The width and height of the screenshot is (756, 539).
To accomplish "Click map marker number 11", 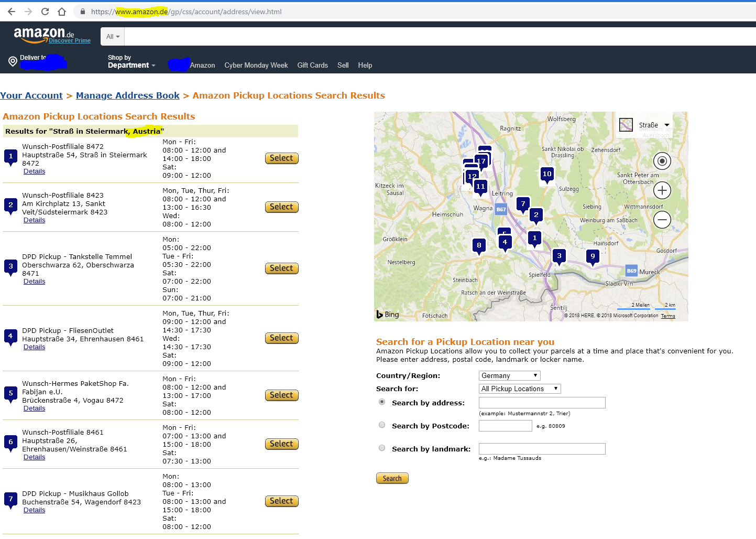I will (480, 188).
